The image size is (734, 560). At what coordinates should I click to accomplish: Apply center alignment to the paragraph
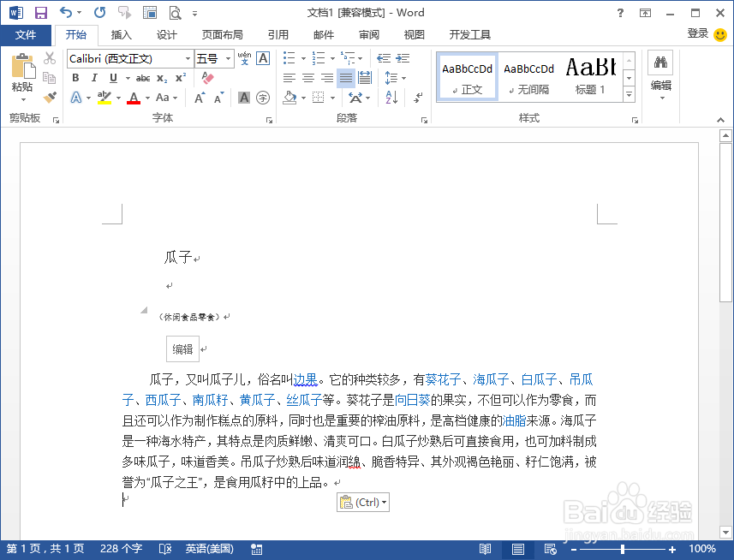tap(307, 78)
